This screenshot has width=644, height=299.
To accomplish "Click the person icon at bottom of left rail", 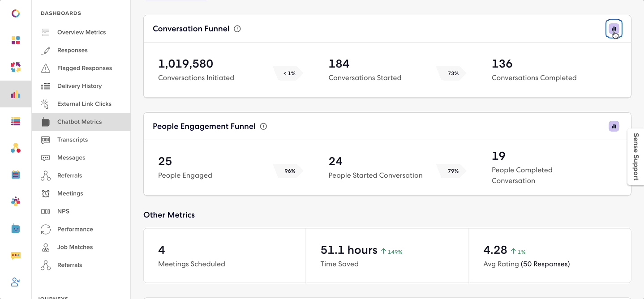I will (x=16, y=282).
